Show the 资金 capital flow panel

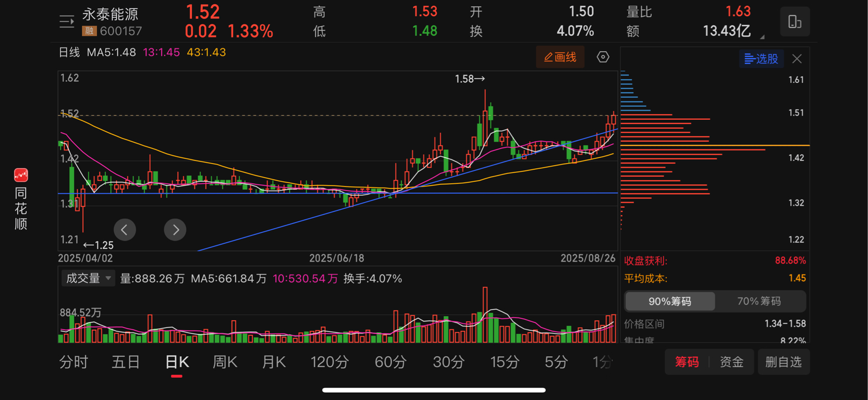pos(731,362)
